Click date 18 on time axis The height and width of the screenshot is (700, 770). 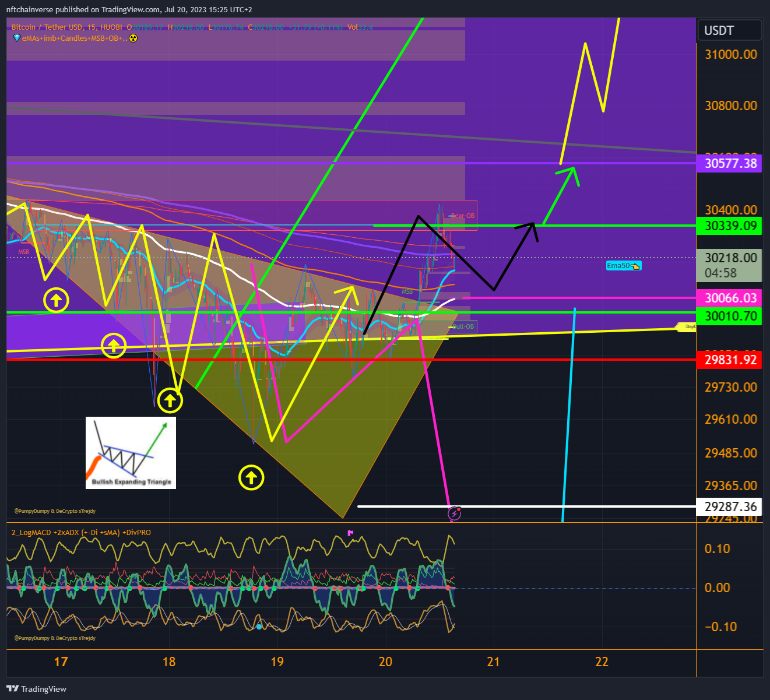(169, 662)
